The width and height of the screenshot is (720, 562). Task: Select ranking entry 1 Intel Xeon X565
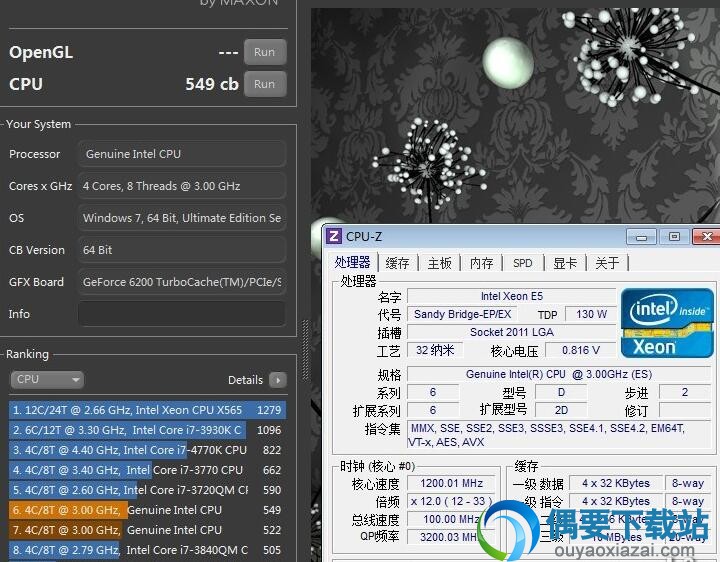tap(147, 410)
